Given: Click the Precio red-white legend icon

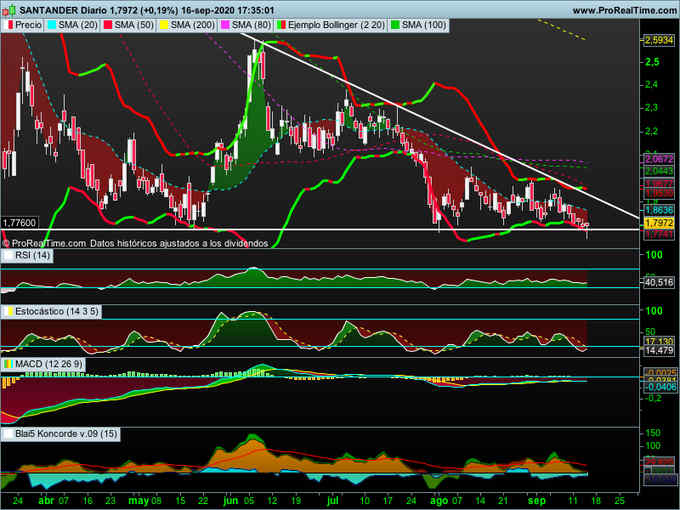Looking at the screenshot, I should coord(9,25).
